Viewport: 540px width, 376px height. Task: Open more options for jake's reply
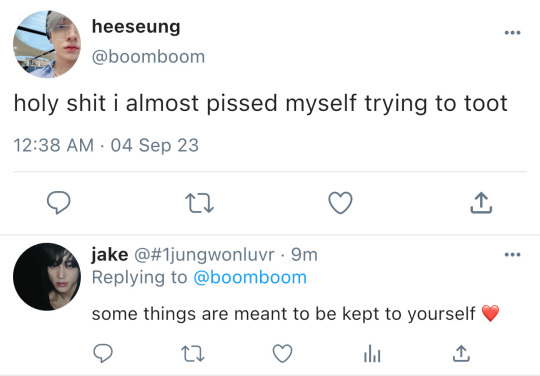512,255
